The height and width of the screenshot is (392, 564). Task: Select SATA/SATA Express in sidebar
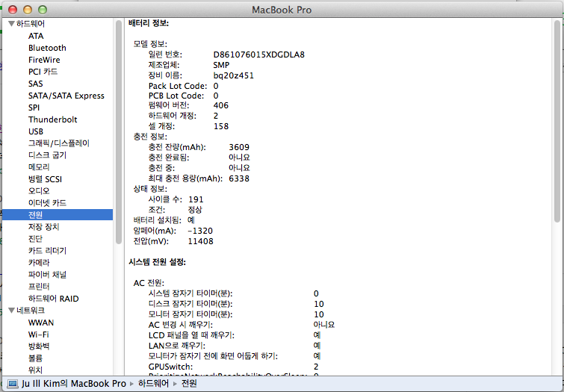(x=66, y=96)
